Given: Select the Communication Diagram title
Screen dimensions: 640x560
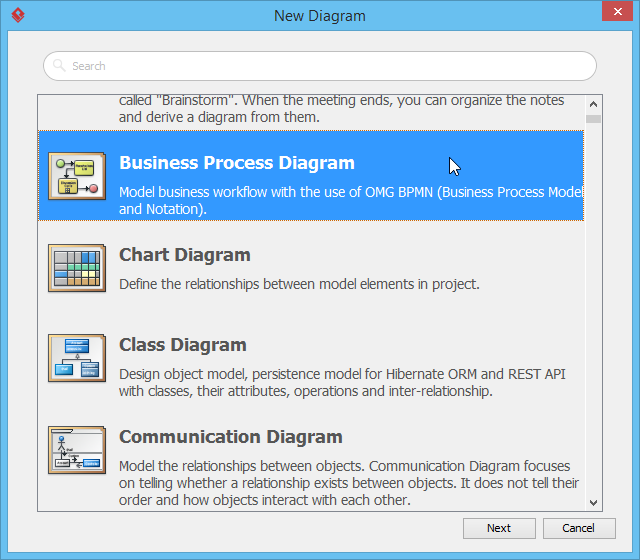Looking at the screenshot, I should pos(231,437).
